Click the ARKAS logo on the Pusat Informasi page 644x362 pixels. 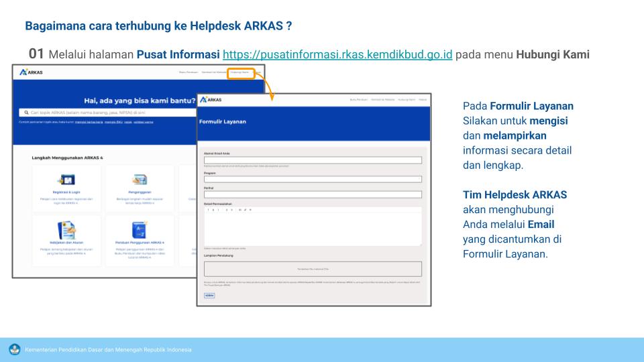[32, 72]
